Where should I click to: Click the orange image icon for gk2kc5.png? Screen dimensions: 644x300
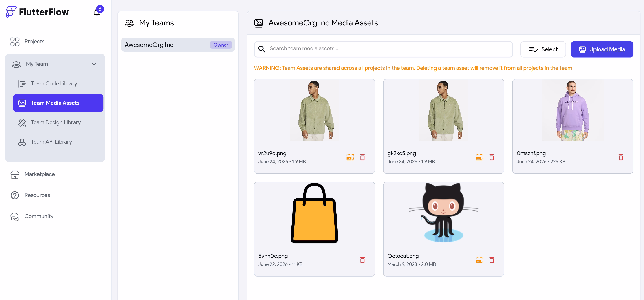click(479, 157)
